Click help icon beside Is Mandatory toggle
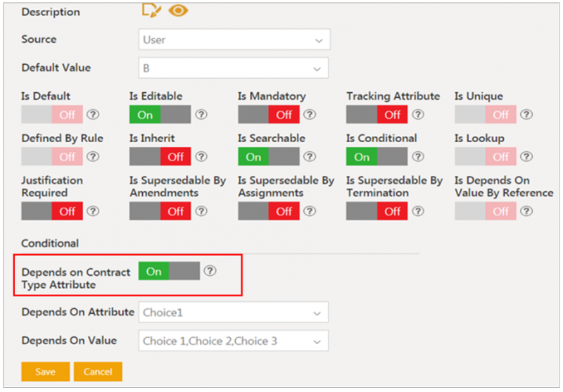The width and height of the screenshot is (563, 392). coord(310,115)
